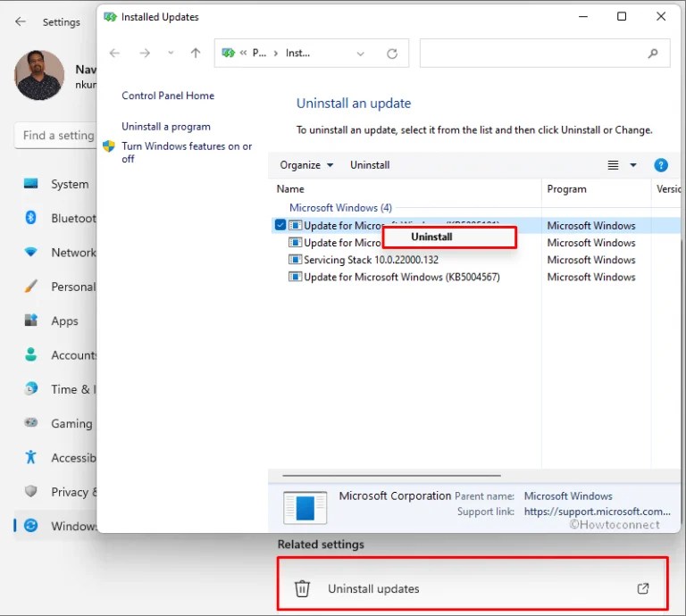The image size is (686, 616).
Task: Change view with the list view icon
Action: [x=613, y=165]
